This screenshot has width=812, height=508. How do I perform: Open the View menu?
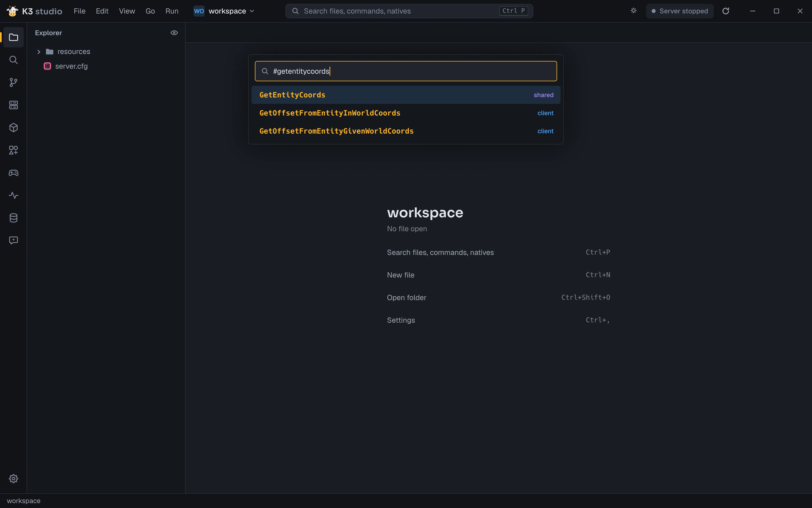tap(127, 11)
